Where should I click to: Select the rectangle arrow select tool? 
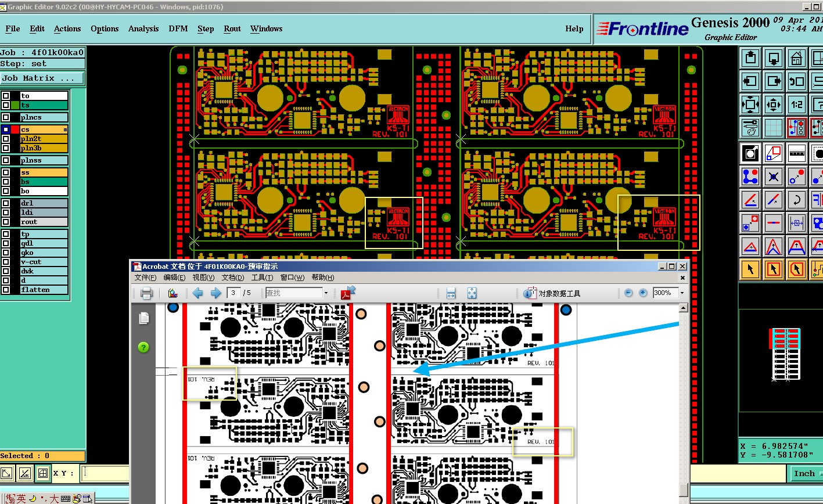point(774,269)
